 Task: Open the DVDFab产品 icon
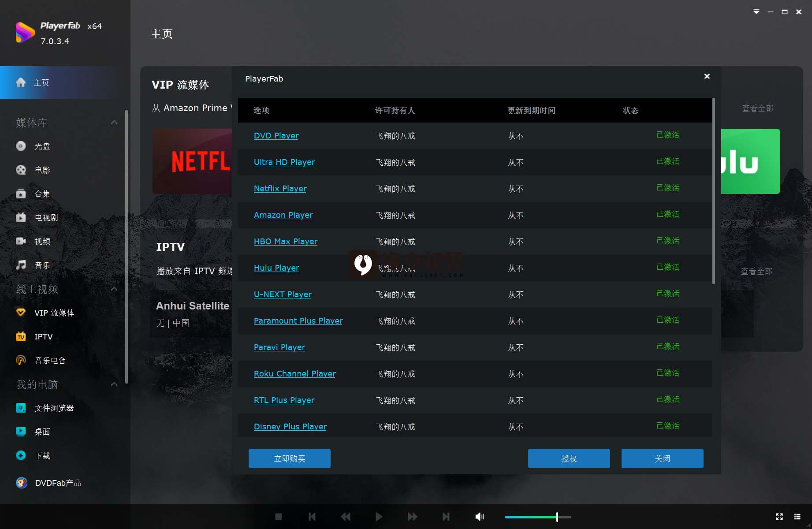coord(22,483)
